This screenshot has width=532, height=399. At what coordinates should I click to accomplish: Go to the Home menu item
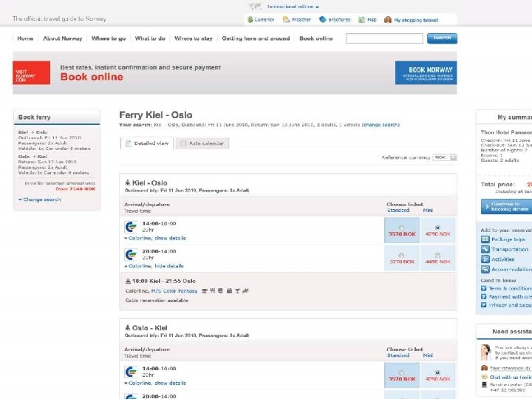pos(25,38)
